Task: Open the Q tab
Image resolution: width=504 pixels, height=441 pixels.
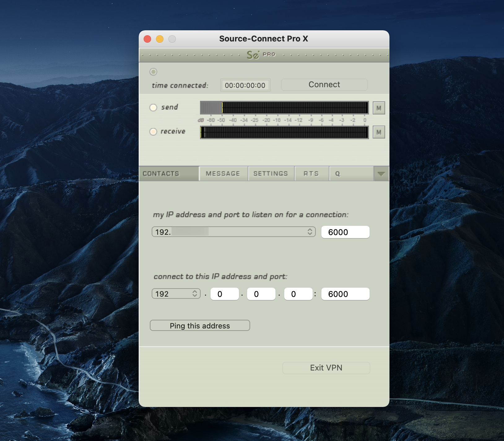Action: pos(338,174)
